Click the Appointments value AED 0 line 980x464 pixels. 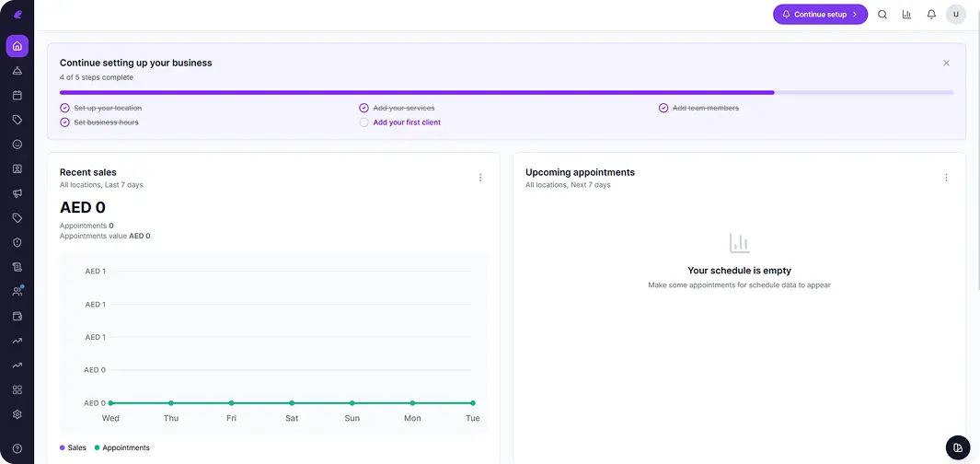point(105,237)
